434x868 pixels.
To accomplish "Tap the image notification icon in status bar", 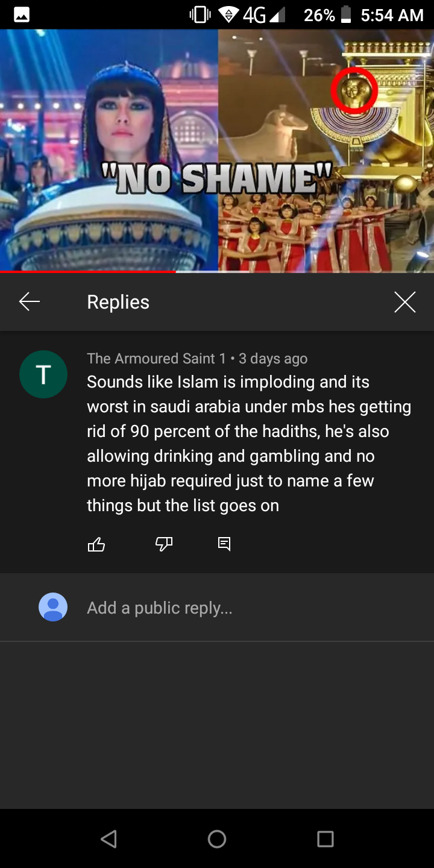I will (x=22, y=16).
